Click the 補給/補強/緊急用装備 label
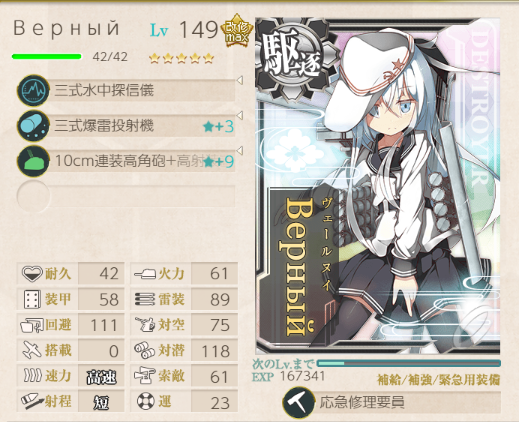The width and height of the screenshot is (519, 422). click(439, 379)
